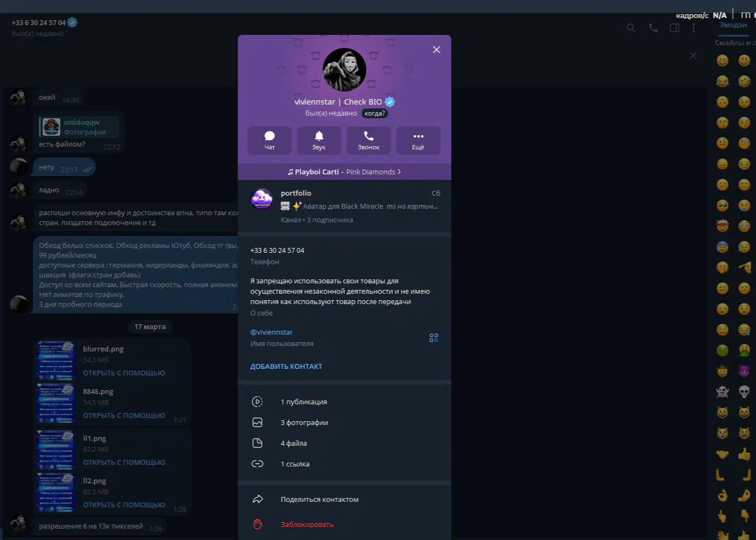Viewport: 756px width, 540px height.
Task: Search in chat with magnifier icon
Action: pyautogui.click(x=631, y=28)
